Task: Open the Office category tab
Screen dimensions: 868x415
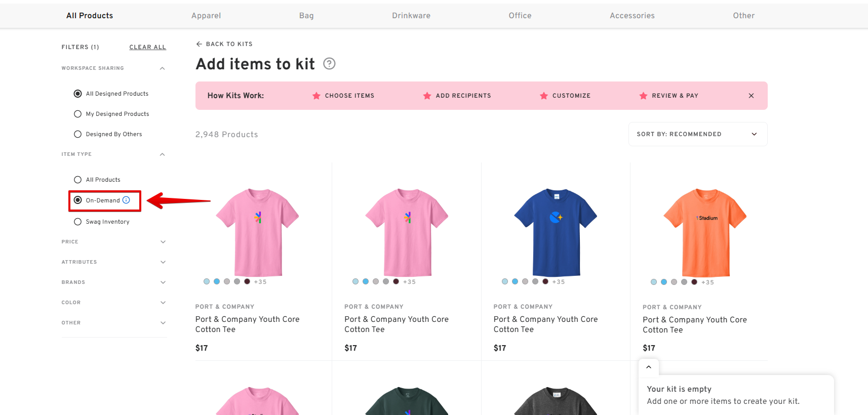Action: click(520, 16)
